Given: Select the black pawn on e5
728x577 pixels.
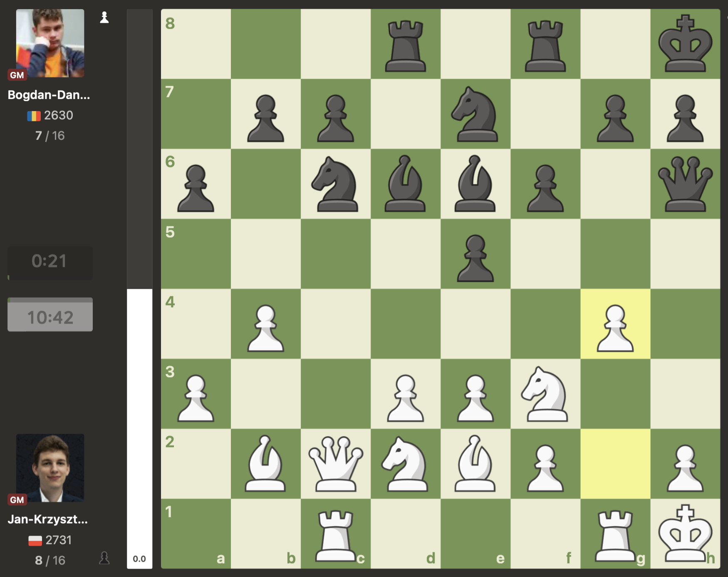Looking at the screenshot, I should (x=475, y=254).
